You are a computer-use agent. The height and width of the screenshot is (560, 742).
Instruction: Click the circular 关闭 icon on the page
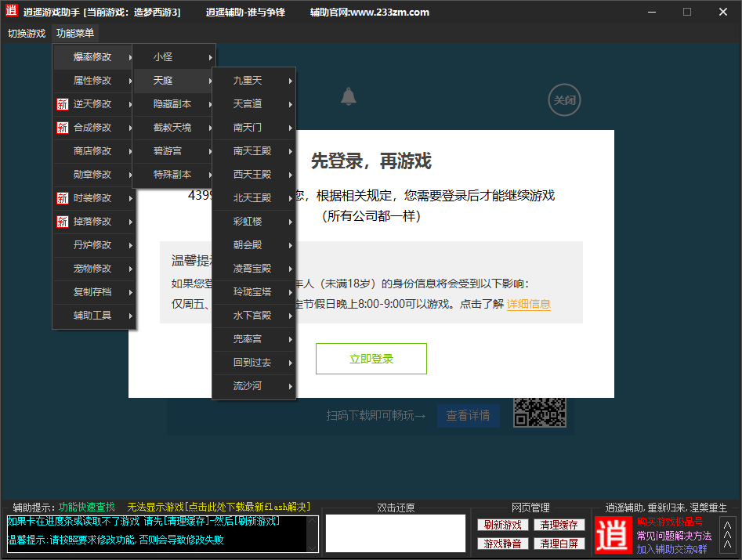point(563,100)
